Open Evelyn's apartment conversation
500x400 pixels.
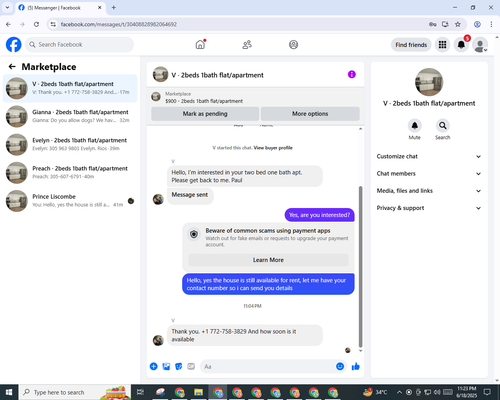(x=70, y=145)
